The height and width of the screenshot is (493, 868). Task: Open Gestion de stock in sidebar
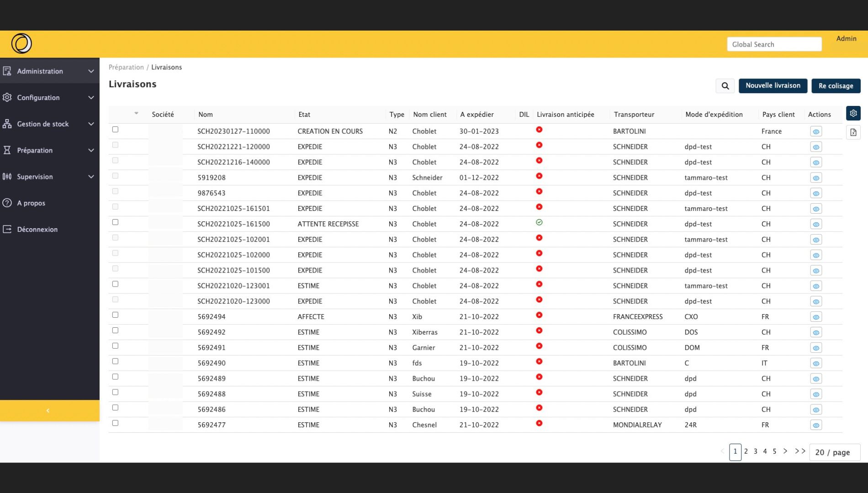[43, 124]
